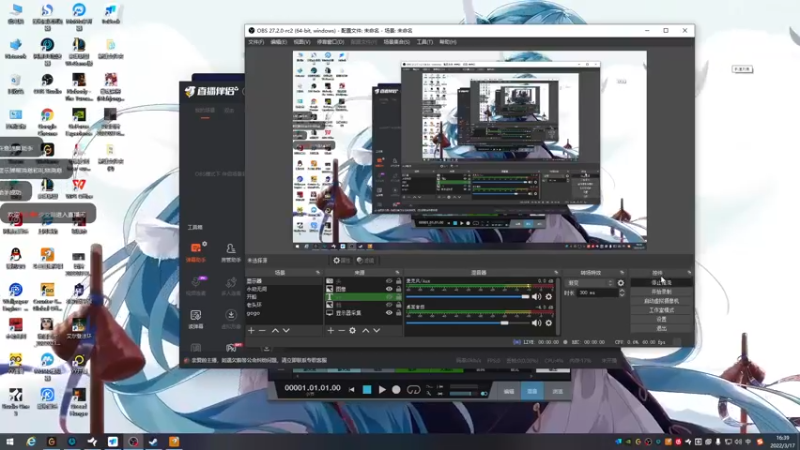Toggle visibility of 图像 source

[389, 289]
